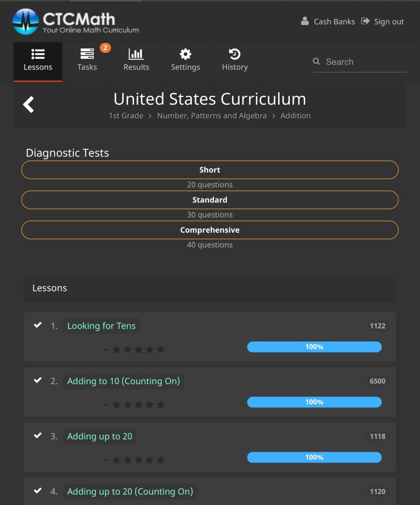
Task: Open History via the clock icon
Action: click(x=235, y=54)
